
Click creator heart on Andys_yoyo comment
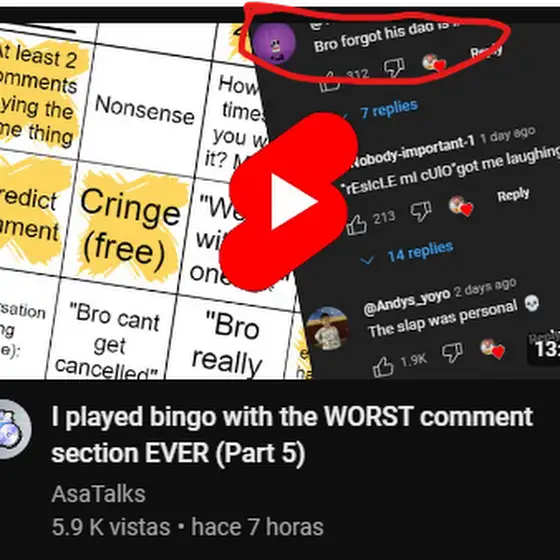pos(492,348)
